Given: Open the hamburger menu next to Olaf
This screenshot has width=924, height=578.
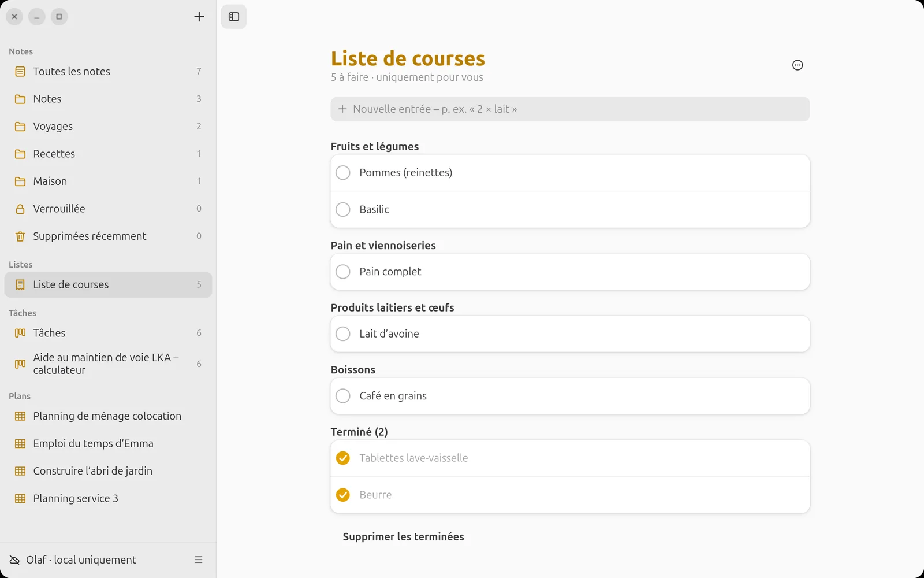Looking at the screenshot, I should (x=199, y=560).
